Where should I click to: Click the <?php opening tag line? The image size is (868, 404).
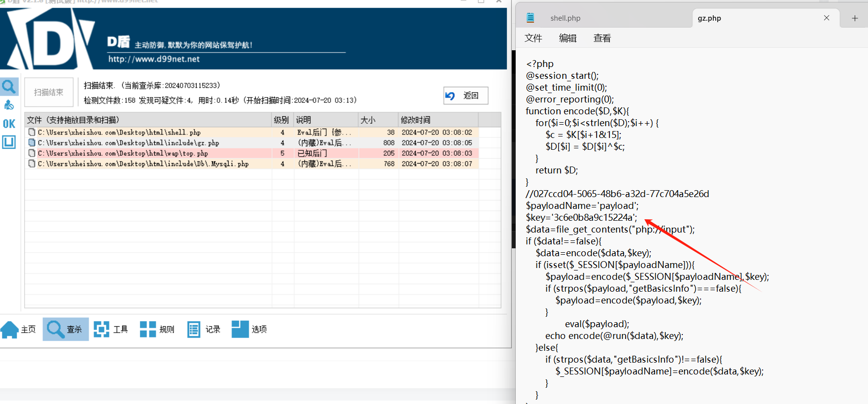point(540,64)
